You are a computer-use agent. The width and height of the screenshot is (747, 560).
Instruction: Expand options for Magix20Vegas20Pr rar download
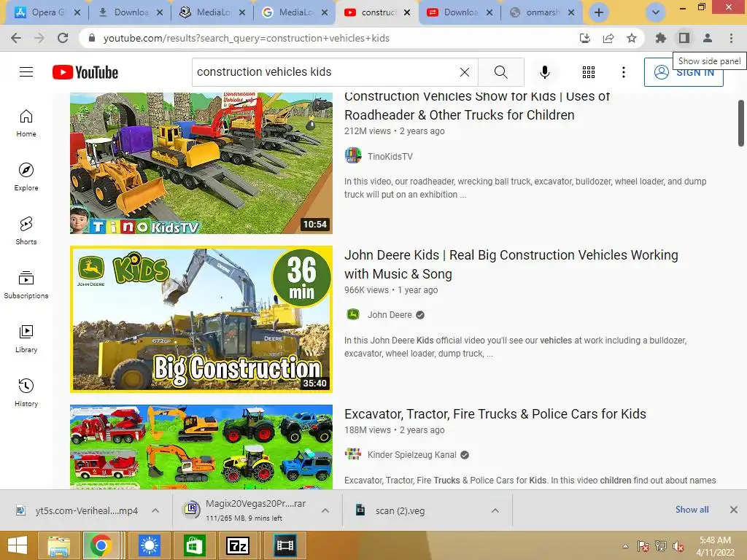325,510
